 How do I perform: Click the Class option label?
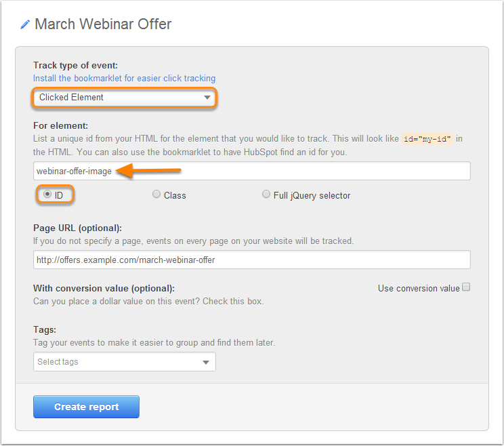click(x=175, y=195)
